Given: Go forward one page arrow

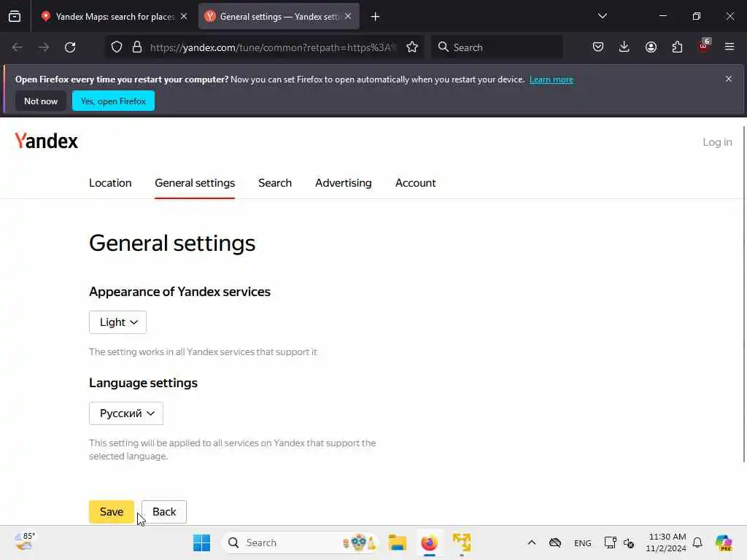Looking at the screenshot, I should 44,47.
